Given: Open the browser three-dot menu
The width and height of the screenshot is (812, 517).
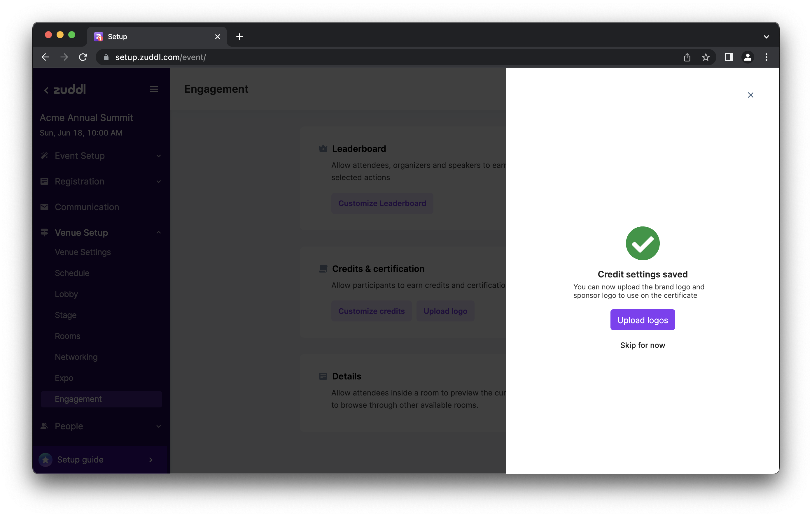Looking at the screenshot, I should click(766, 57).
